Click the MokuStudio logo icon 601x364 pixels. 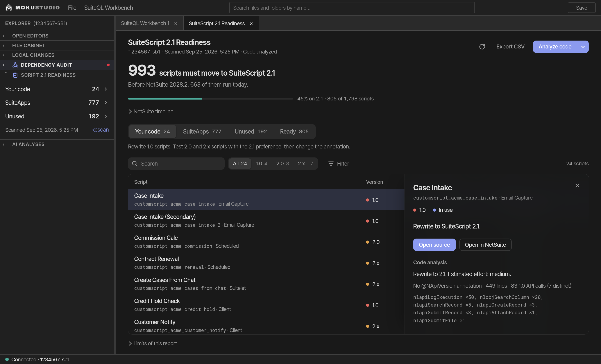tap(9, 7)
